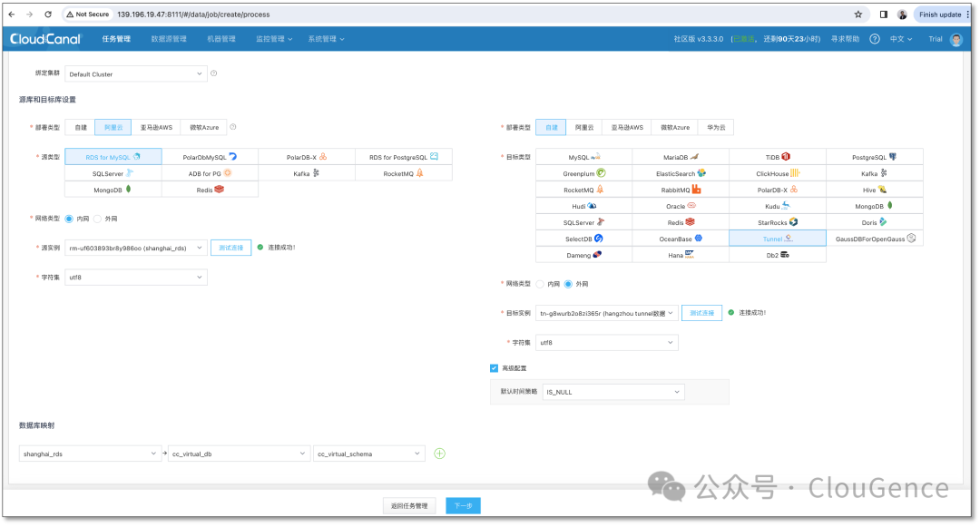Open IS_NULL default time strategy dropdown

[613, 392]
